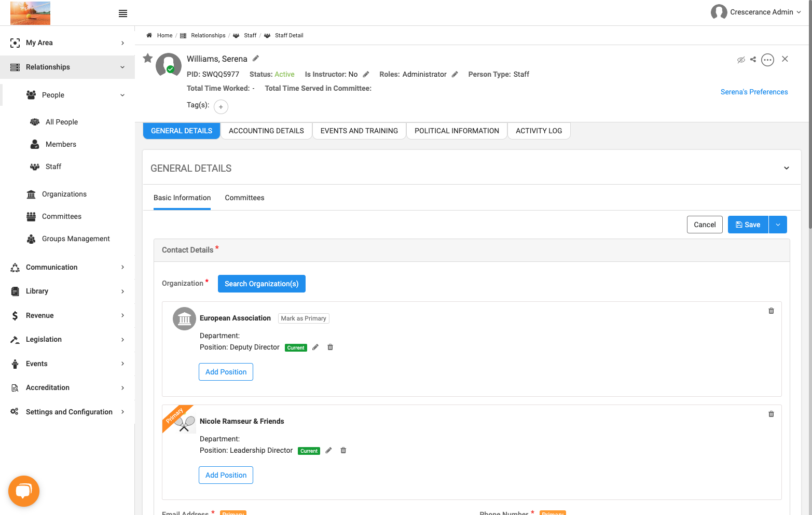Viewport: 812px width, 515px height.
Task: Select the GENERAL DETAILS tab
Action: (x=182, y=131)
